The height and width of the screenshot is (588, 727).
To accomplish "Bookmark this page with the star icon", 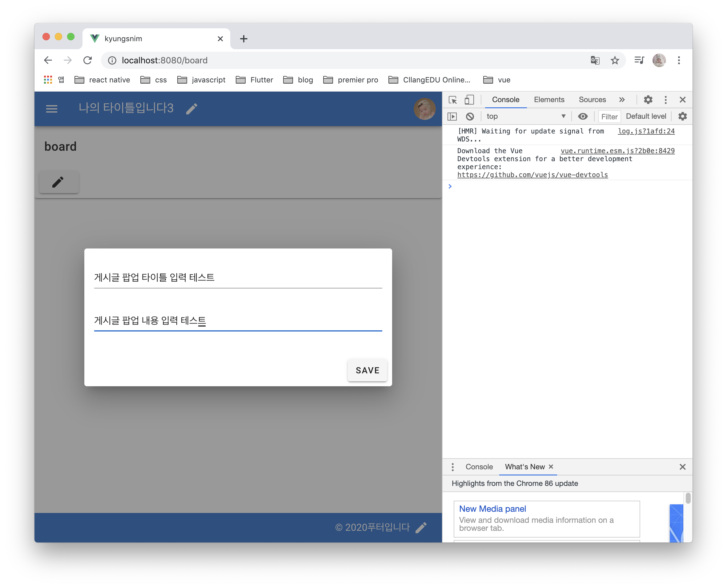I will [x=615, y=60].
